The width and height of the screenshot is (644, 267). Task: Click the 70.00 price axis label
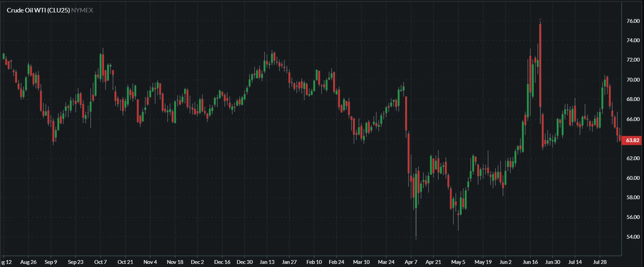[633, 80]
